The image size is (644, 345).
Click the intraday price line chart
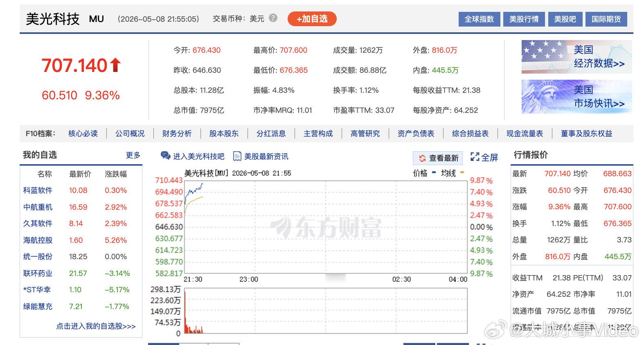click(x=326, y=227)
